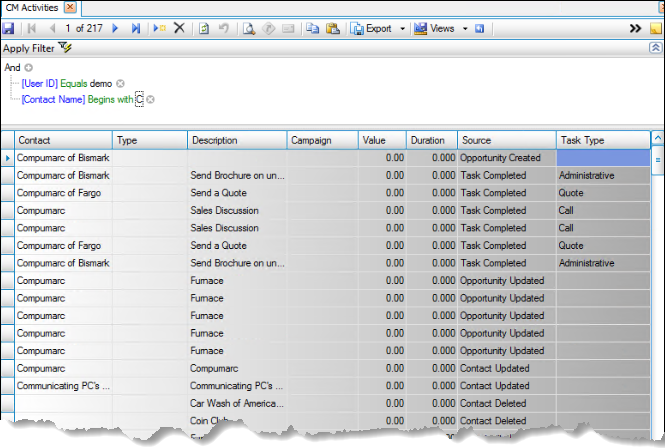This screenshot has width=665, height=448.
Task: Select the CM Activities tab
Action: point(32,8)
